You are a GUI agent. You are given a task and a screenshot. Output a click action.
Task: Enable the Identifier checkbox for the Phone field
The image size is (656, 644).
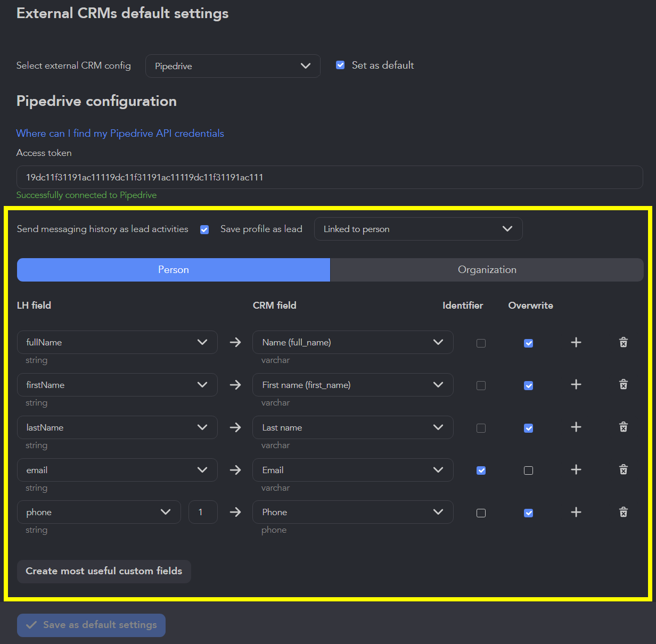click(481, 513)
